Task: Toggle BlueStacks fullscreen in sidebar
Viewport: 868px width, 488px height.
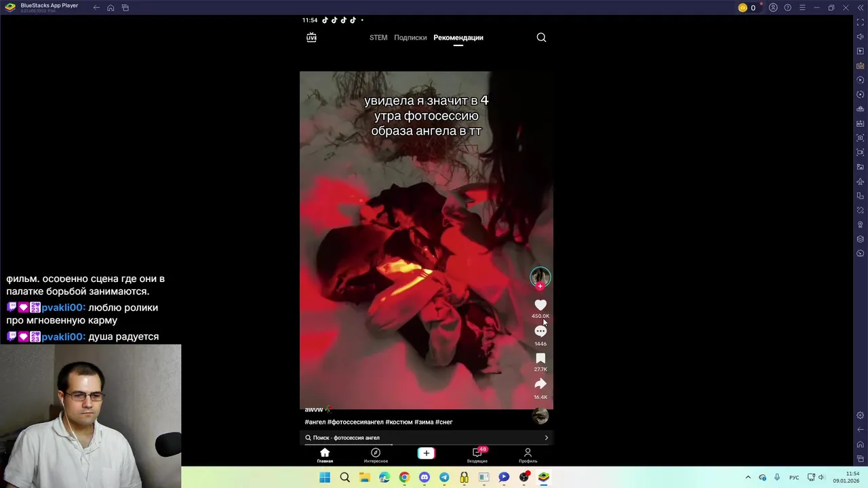Action: point(860,22)
